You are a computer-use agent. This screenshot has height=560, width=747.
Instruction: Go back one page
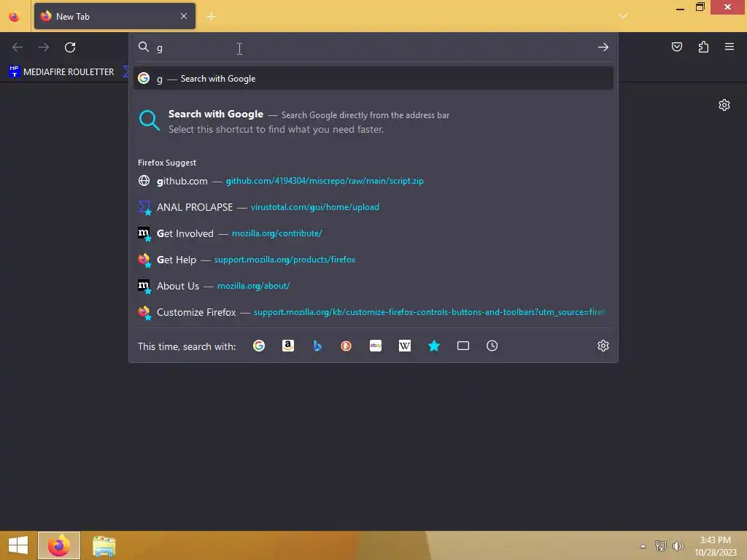point(18,47)
